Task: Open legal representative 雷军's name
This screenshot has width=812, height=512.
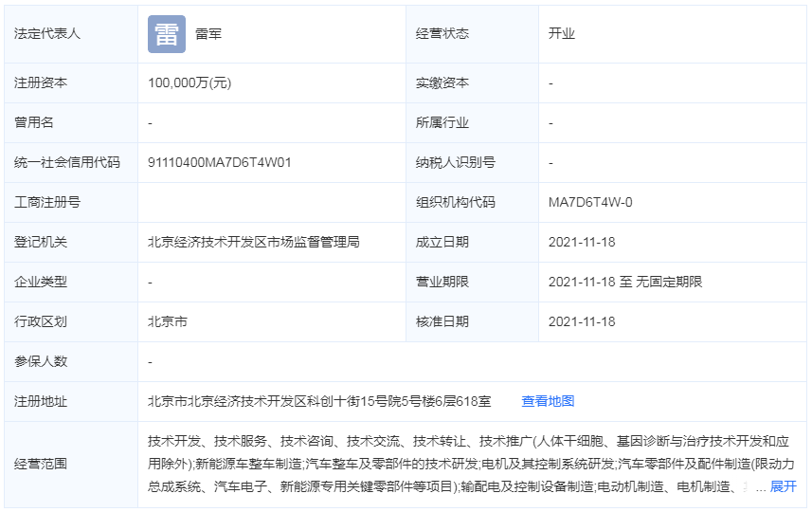Action: [208, 34]
